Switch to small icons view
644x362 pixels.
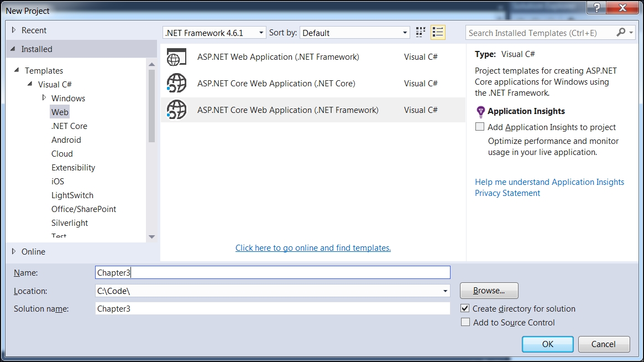coord(420,33)
